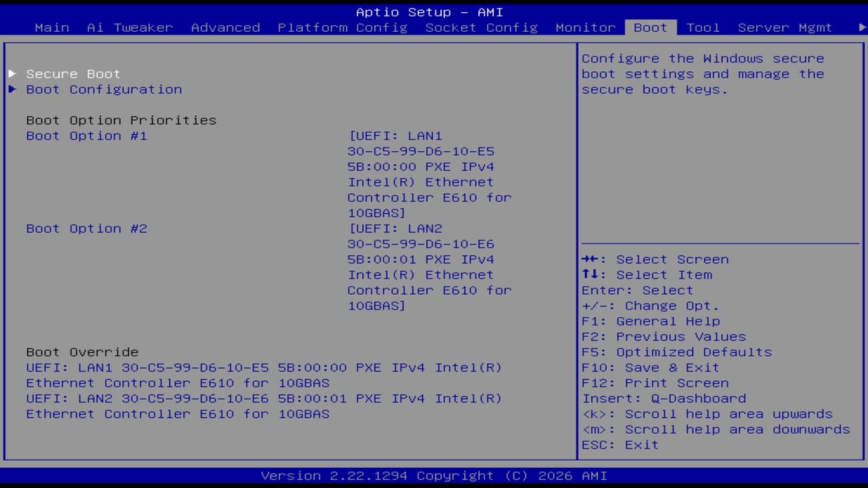Open the Platform Config menu

tap(342, 27)
